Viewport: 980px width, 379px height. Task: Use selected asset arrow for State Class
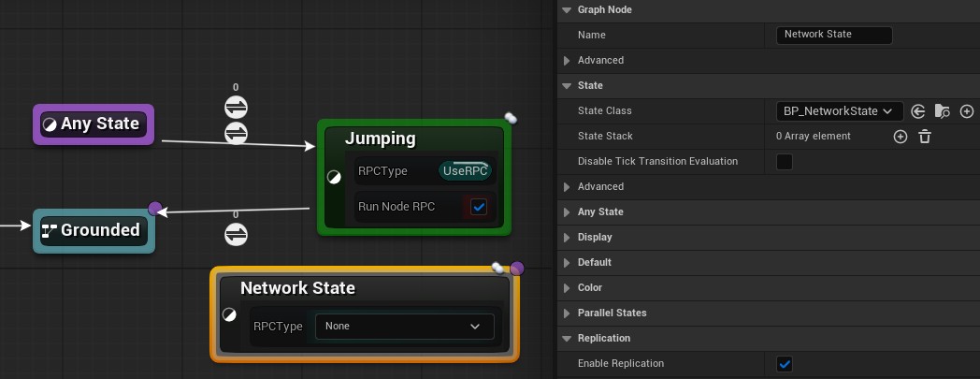(x=917, y=111)
